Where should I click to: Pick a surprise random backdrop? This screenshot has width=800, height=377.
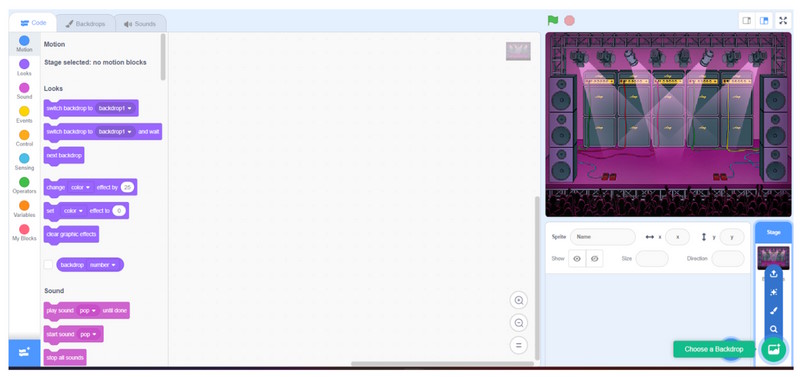(x=773, y=292)
